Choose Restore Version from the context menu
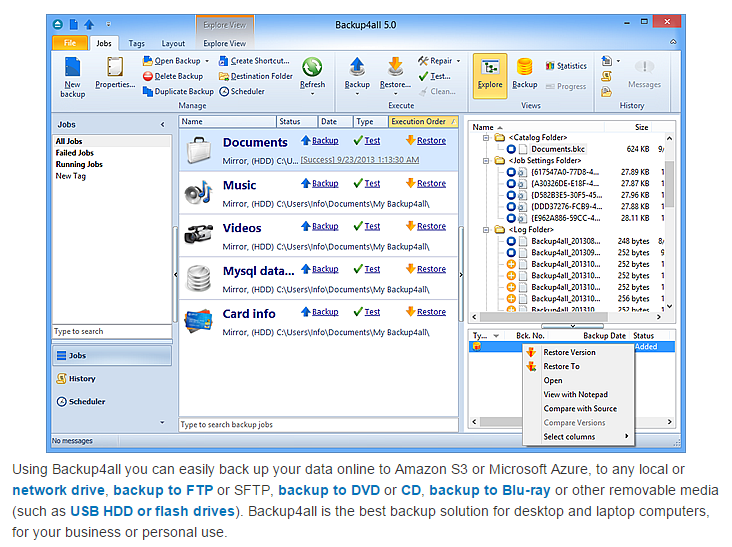The image size is (732, 547). tap(569, 352)
